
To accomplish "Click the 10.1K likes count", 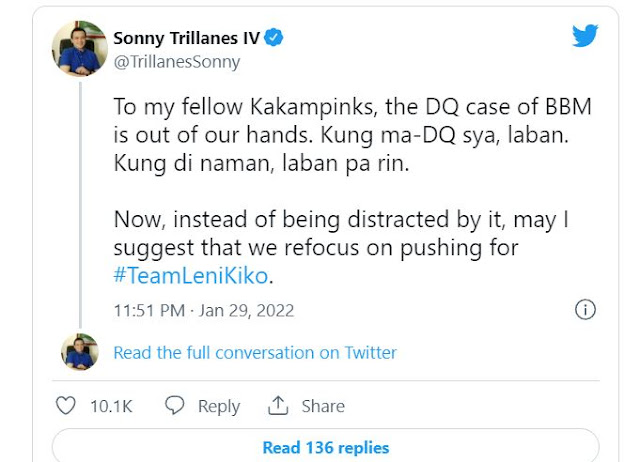I will [x=111, y=406].
